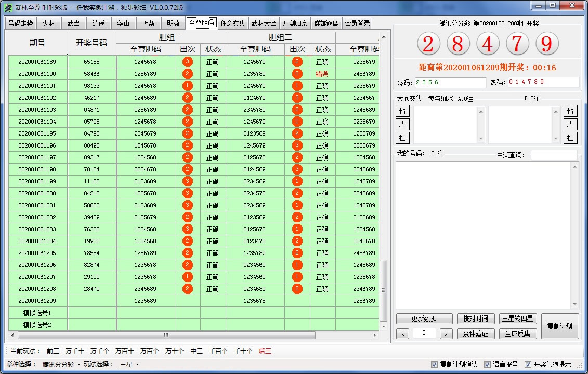This screenshot has height=374, width=588.
Task: Click the scroll-down arrow of the data table
Action: coord(383,327)
